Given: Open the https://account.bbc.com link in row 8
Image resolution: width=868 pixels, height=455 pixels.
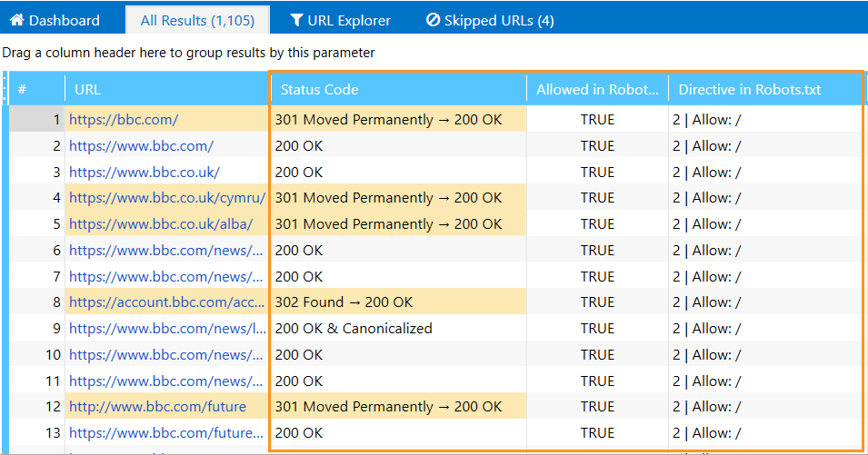Looking at the screenshot, I should tap(167, 302).
